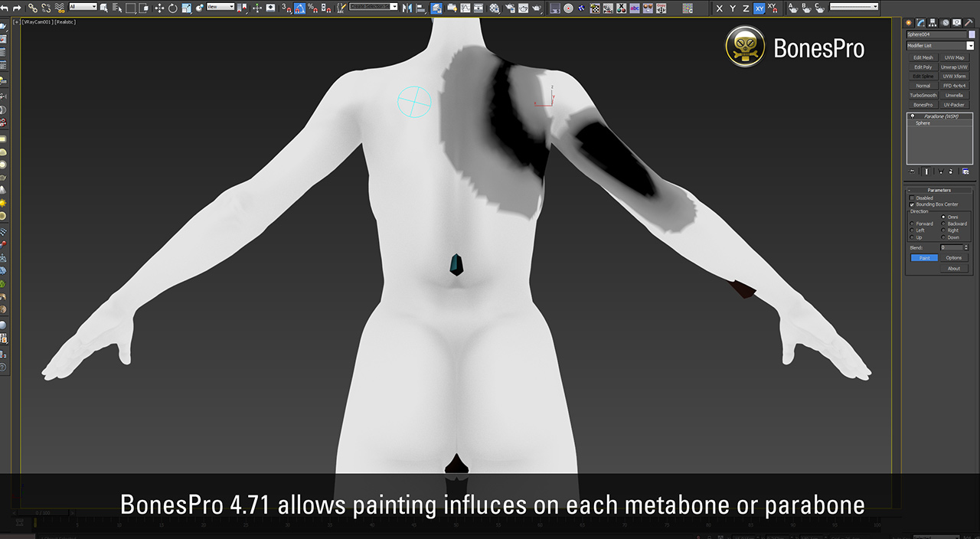Switch to Modify command panel tab
Image resolution: width=980 pixels, height=539 pixels.
tap(920, 22)
